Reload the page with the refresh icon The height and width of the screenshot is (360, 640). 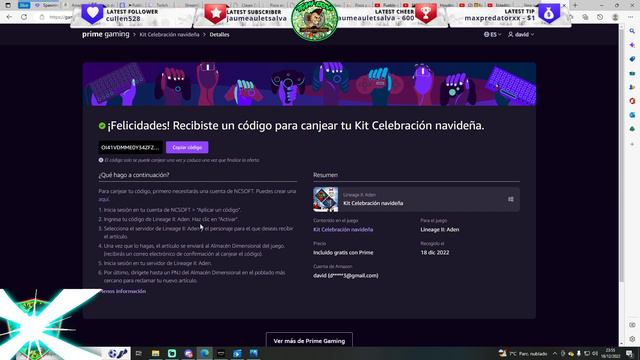(x=24, y=17)
